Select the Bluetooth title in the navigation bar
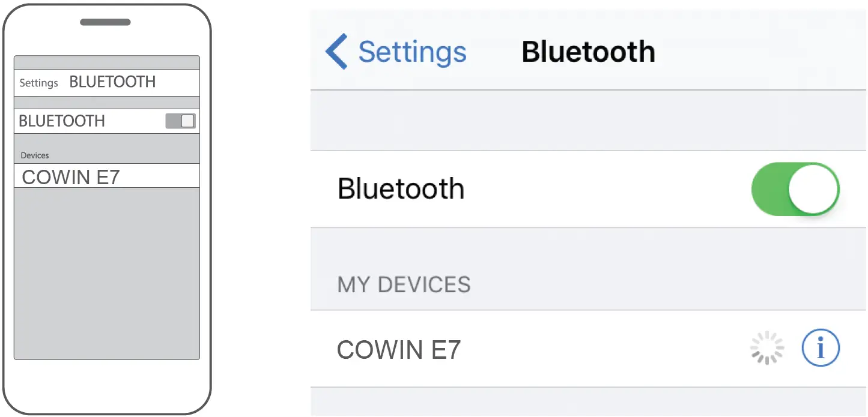 click(x=588, y=52)
